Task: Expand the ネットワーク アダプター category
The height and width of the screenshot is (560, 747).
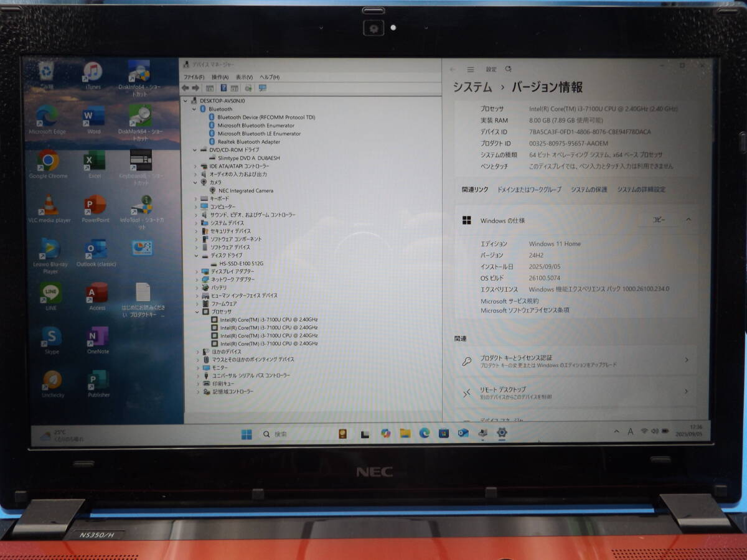Action: pyautogui.click(x=196, y=279)
